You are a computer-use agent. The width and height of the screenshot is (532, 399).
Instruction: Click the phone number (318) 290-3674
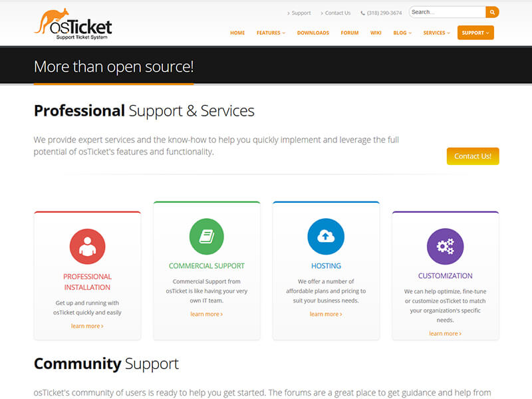point(384,13)
